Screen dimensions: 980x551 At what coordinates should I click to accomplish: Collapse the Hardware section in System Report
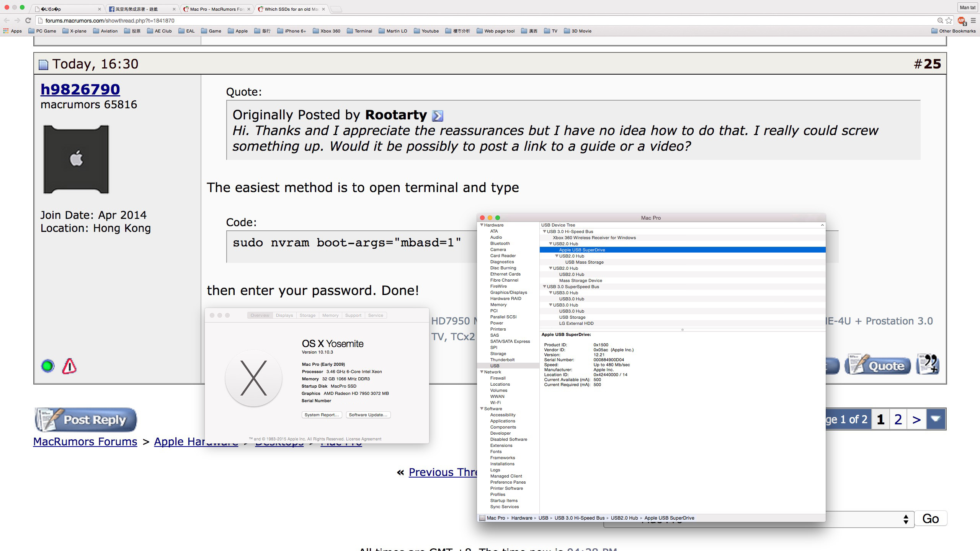[482, 225]
